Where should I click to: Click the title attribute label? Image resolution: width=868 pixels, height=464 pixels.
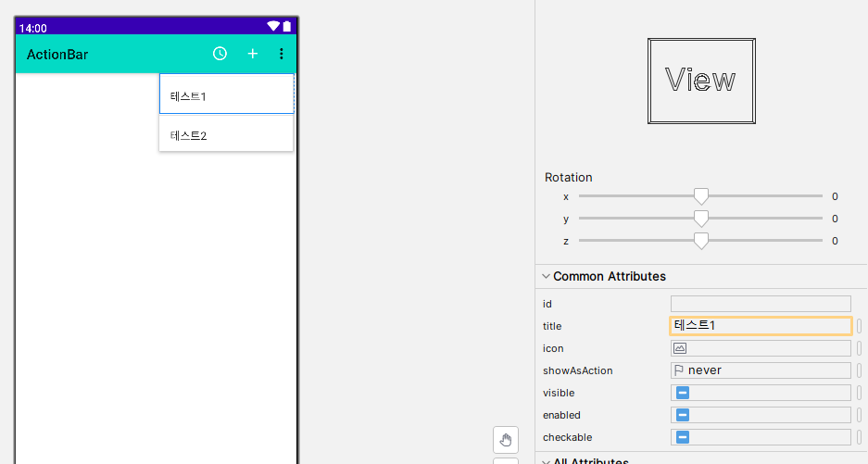click(x=552, y=326)
